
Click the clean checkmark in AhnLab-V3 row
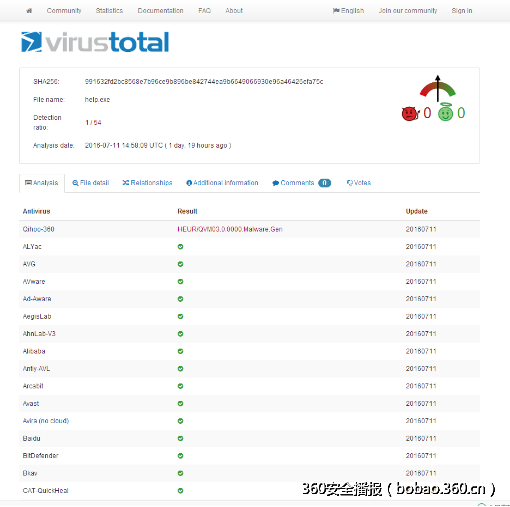[x=180, y=334]
